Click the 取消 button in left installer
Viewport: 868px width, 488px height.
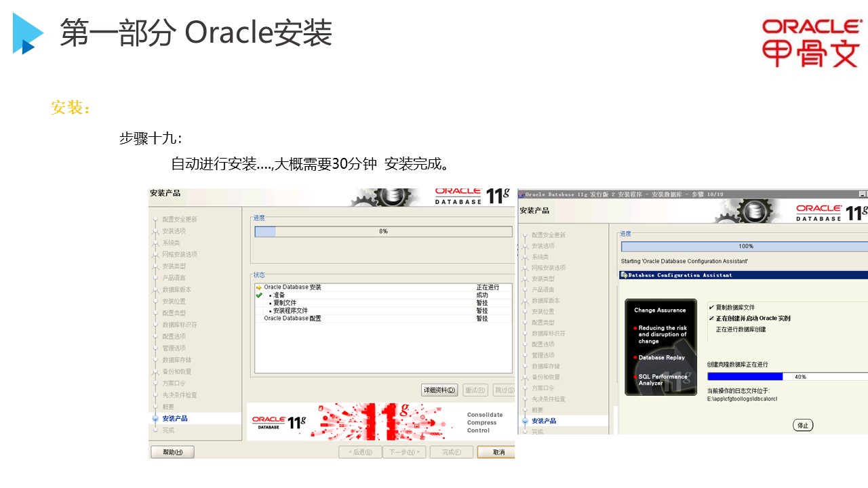496,452
